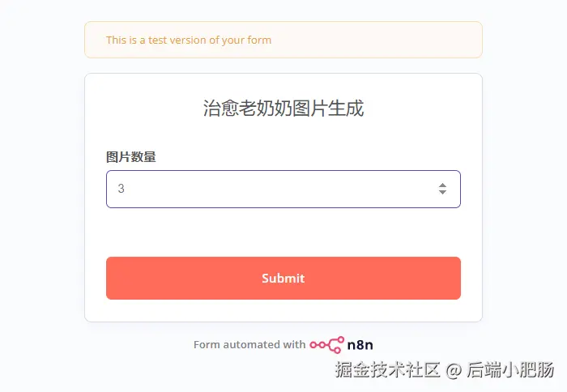Click the word "Submit" on the button

(x=283, y=278)
